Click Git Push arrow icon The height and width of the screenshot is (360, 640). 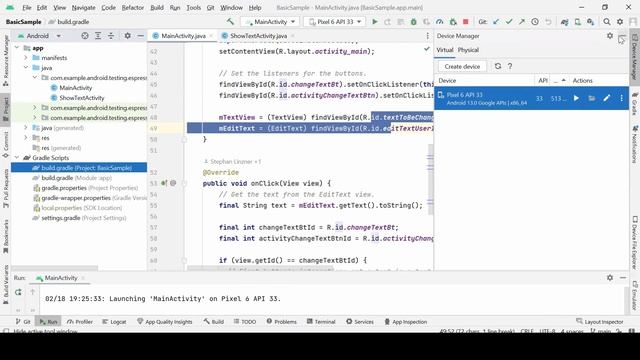click(522, 22)
